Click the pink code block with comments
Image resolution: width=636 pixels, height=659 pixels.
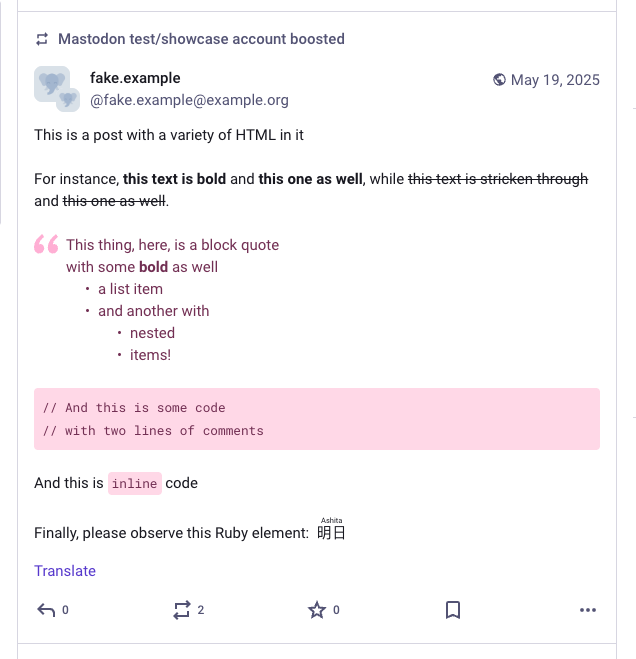pyautogui.click(x=317, y=419)
